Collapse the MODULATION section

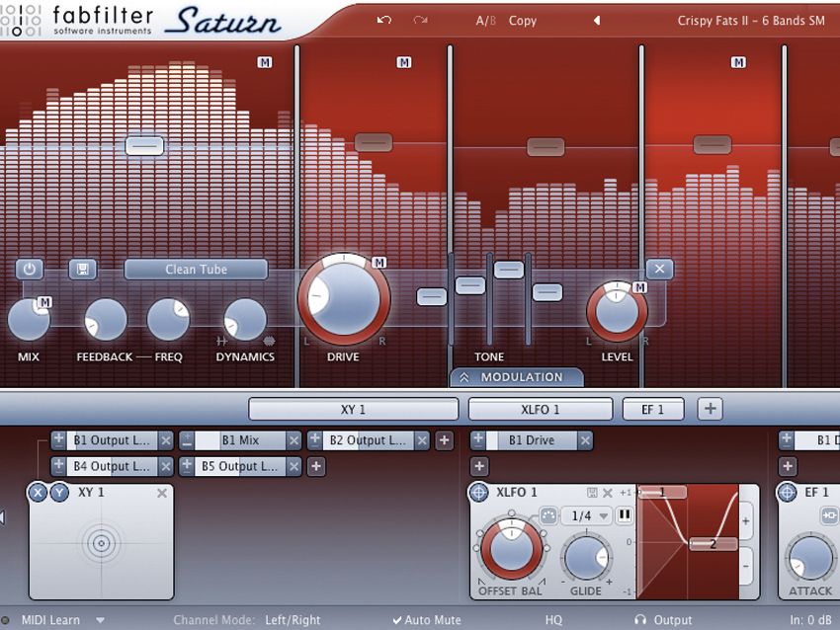(x=516, y=377)
